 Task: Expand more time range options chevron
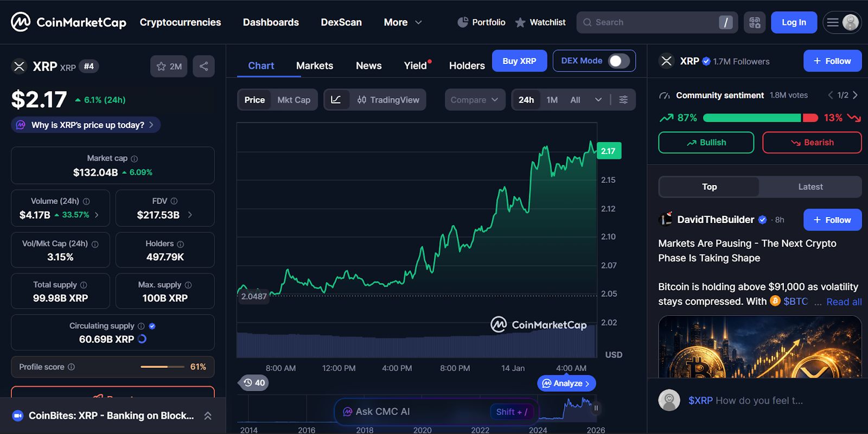(x=598, y=100)
